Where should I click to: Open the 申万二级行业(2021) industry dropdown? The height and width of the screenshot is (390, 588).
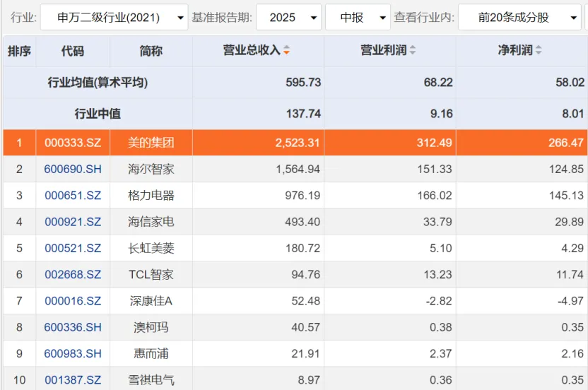click(114, 17)
